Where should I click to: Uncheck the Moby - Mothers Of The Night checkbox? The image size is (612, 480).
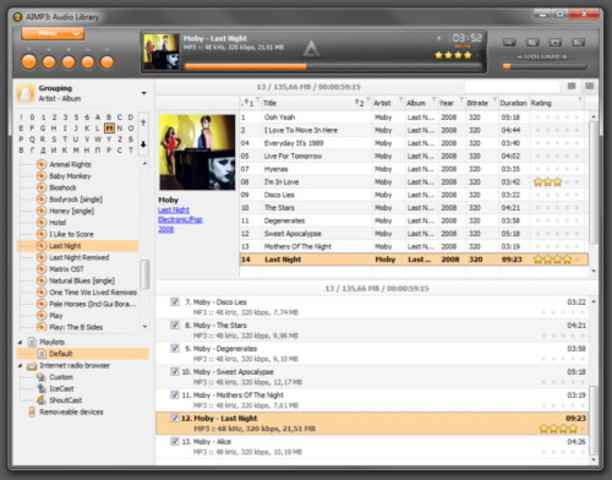[174, 395]
